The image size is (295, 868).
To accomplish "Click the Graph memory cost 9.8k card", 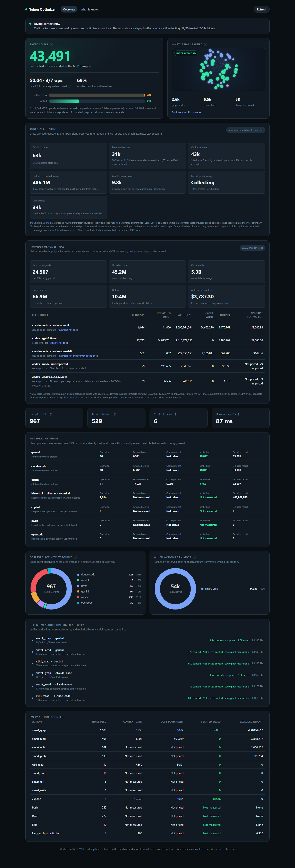I will tap(147, 182).
